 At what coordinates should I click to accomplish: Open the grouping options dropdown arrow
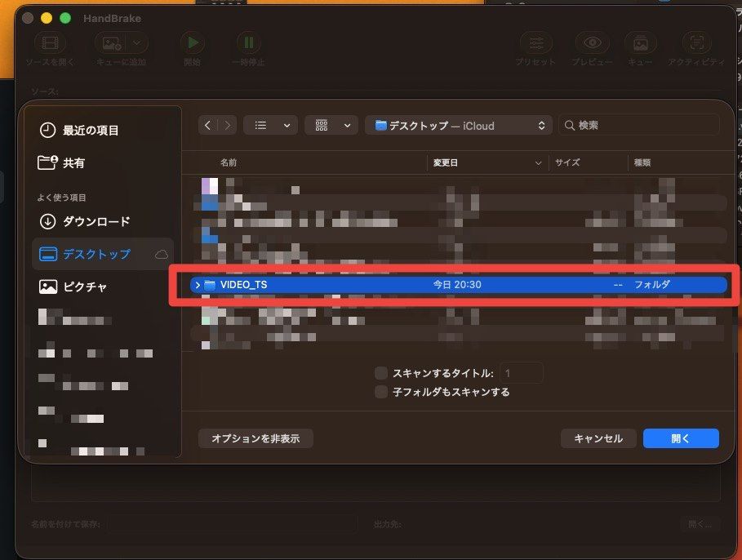[x=348, y=126]
